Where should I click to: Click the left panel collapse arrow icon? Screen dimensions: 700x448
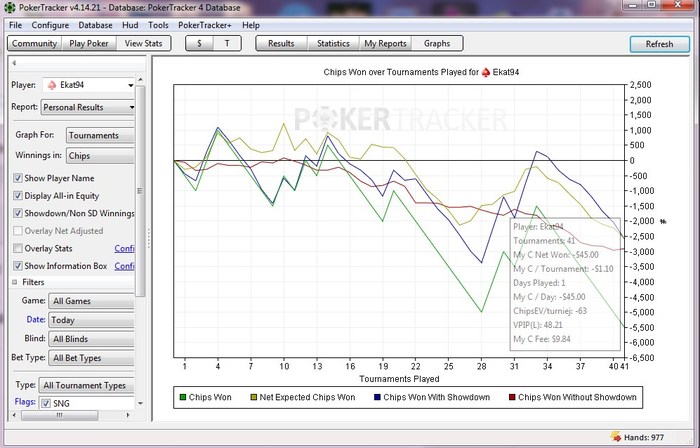[x=14, y=63]
